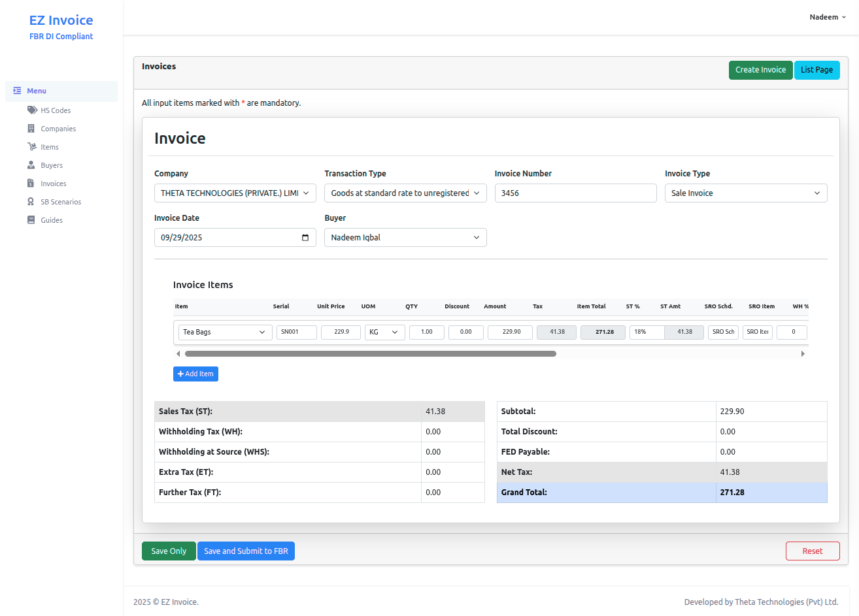Click the Item Total value 271.28 in row
Screen dimensions: 859x616
click(603, 332)
